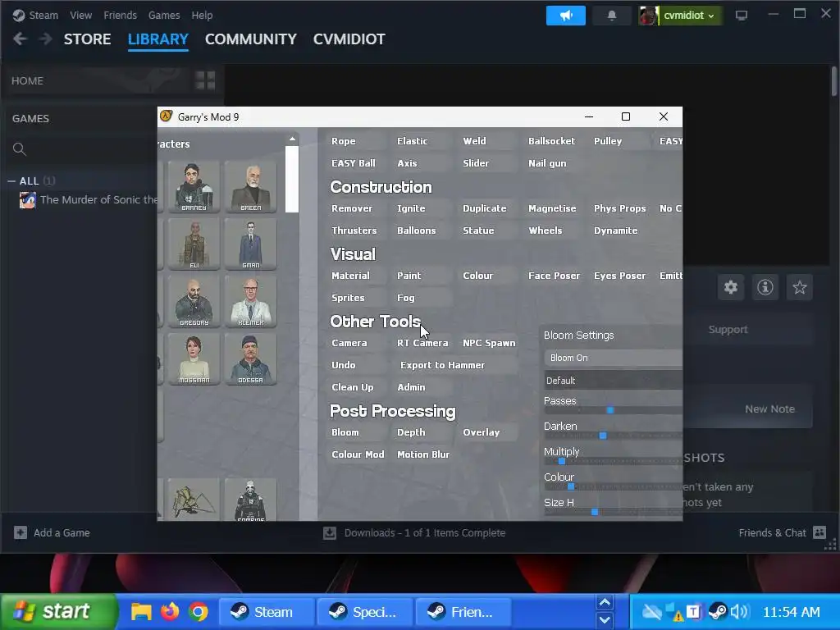Screen dimensions: 840x630
Task: Open the Default bloom preset dropdown
Action: point(613,380)
